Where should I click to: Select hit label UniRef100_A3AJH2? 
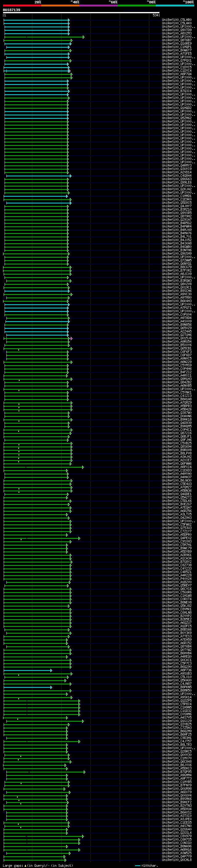[x=177, y=457]
